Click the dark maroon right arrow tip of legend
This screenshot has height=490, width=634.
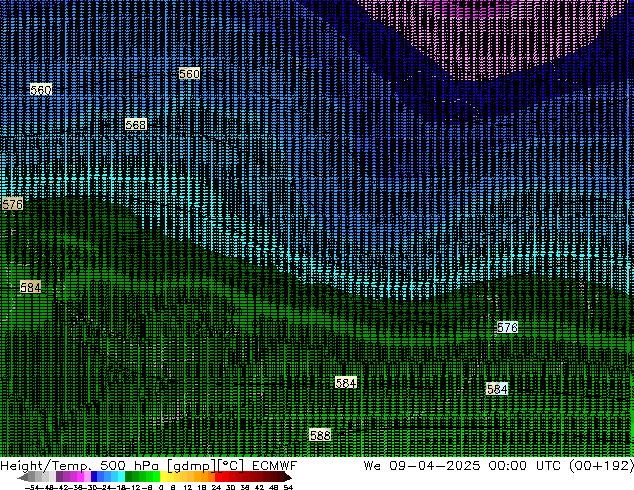[x=288, y=477]
